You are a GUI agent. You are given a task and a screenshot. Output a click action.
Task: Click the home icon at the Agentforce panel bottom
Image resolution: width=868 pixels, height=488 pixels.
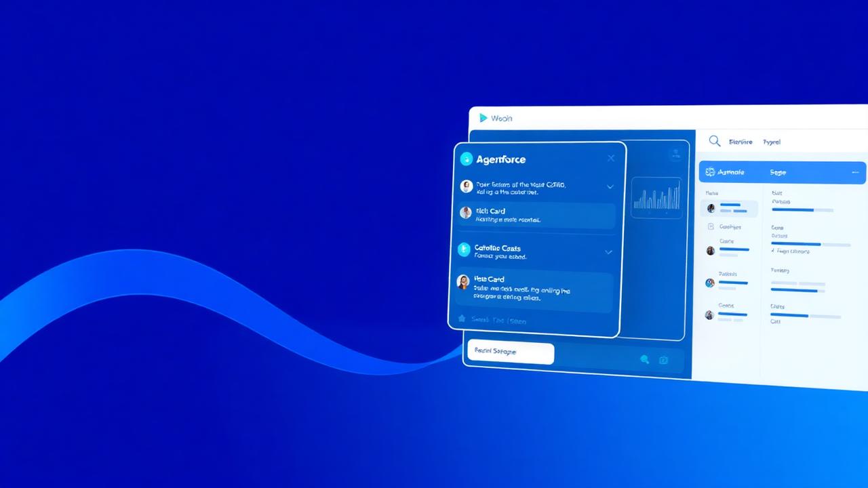[x=462, y=318]
